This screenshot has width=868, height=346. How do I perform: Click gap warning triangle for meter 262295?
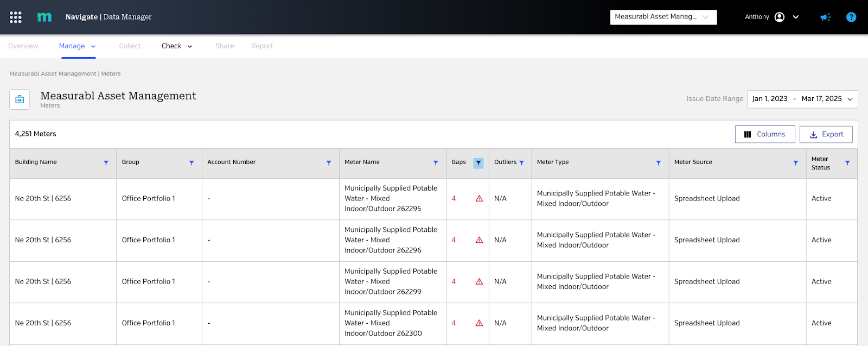click(480, 199)
